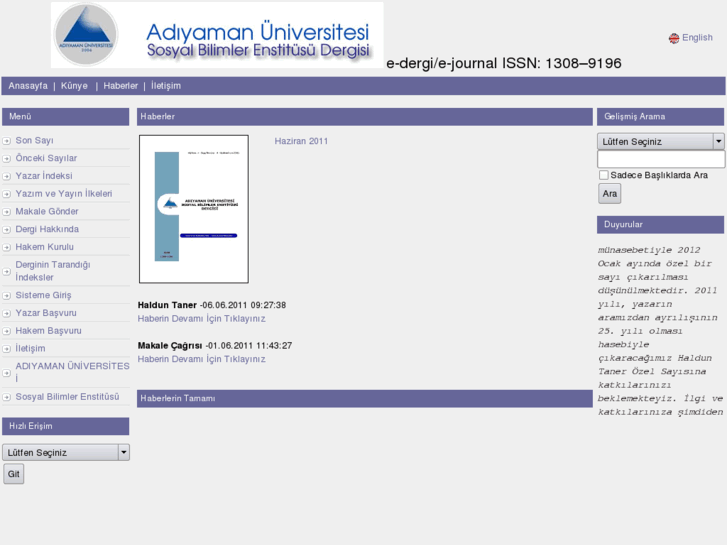Open Makale Gönder menu link
Image resolution: width=727 pixels, height=545 pixels.
tap(47, 212)
